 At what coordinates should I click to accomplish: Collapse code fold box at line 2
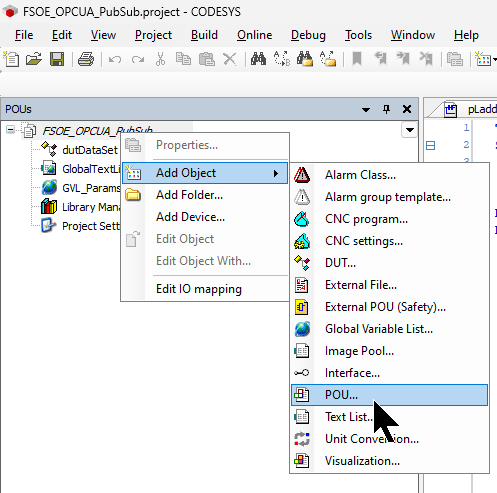(431, 146)
